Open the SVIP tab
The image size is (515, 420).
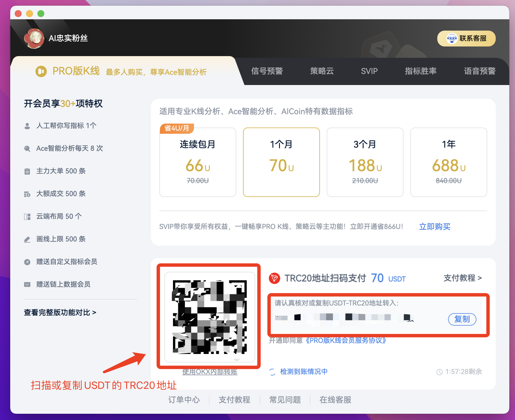[x=369, y=71]
